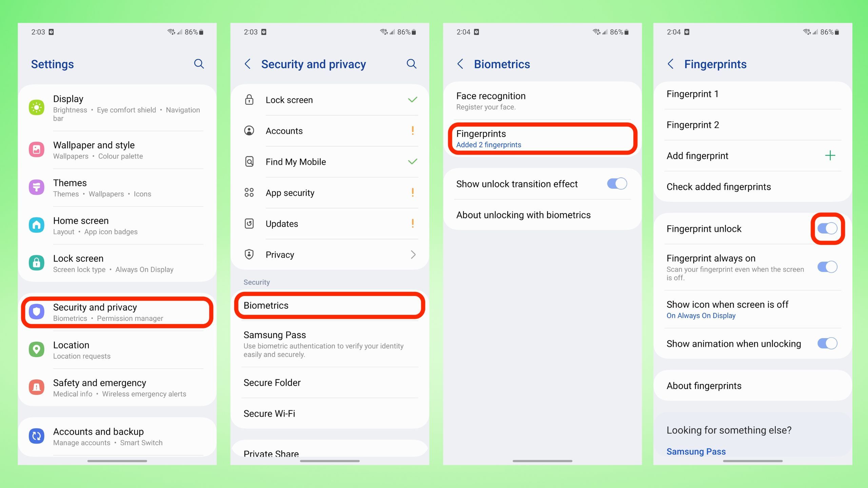Screen dimensions: 868x488
Task: Open Settings search
Action: pyautogui.click(x=199, y=64)
